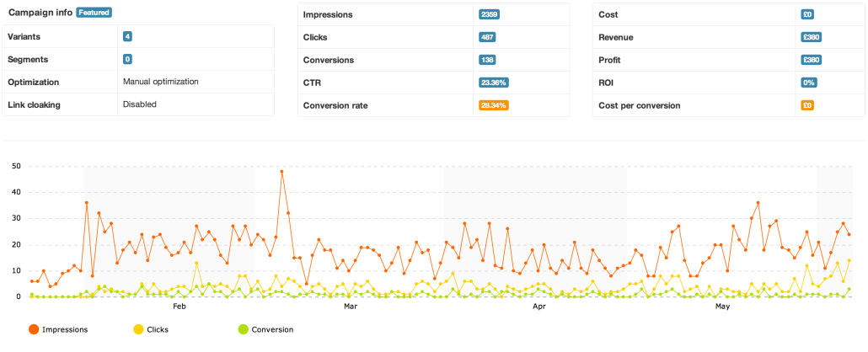Viewport: 868px width, 352px height.
Task: Click the May label on chart axis
Action: pyautogui.click(x=721, y=307)
